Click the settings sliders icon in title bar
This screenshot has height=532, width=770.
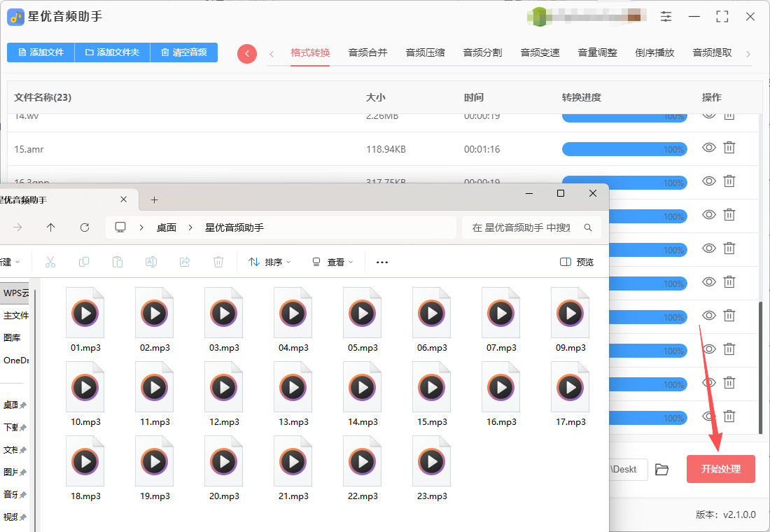coord(666,17)
